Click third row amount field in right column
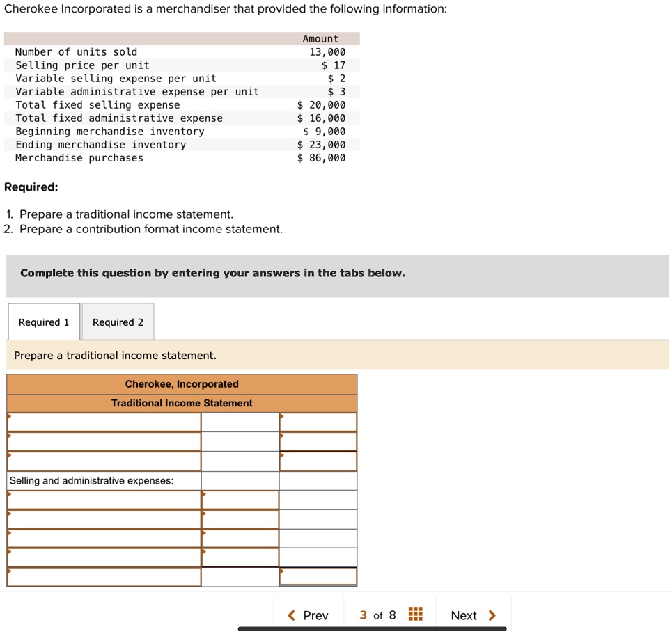 318,461
